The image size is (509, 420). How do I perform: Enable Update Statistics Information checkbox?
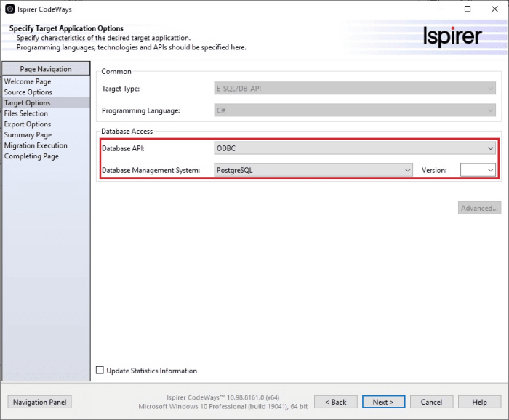point(100,371)
